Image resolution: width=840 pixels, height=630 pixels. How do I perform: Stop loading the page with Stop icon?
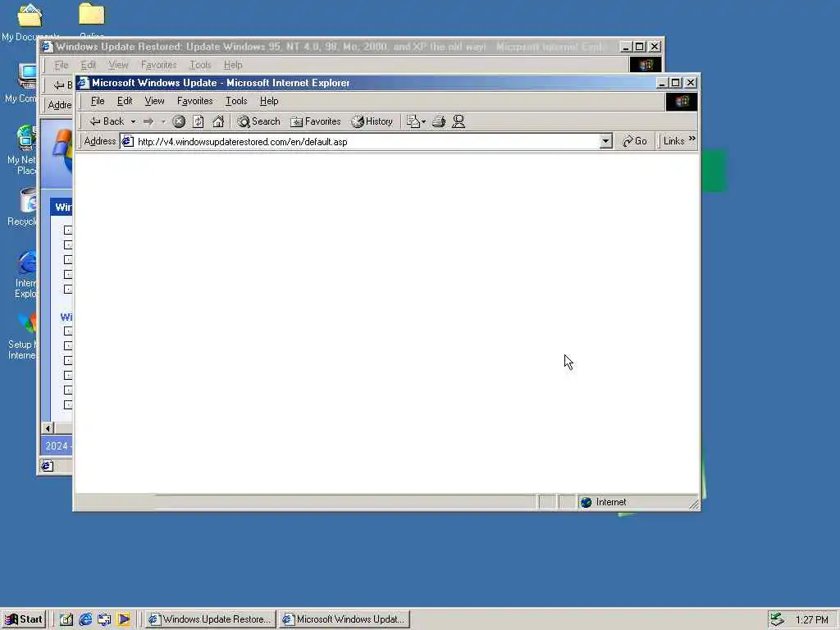click(x=179, y=121)
